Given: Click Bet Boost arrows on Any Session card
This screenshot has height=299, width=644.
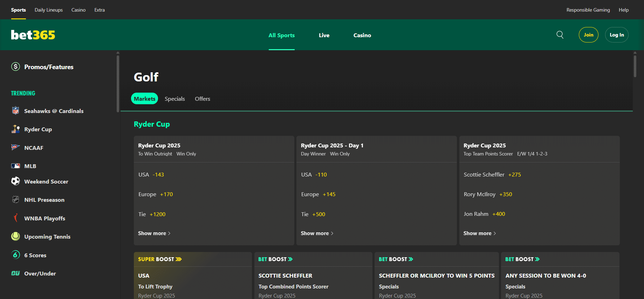Looking at the screenshot, I should click(x=537, y=259).
